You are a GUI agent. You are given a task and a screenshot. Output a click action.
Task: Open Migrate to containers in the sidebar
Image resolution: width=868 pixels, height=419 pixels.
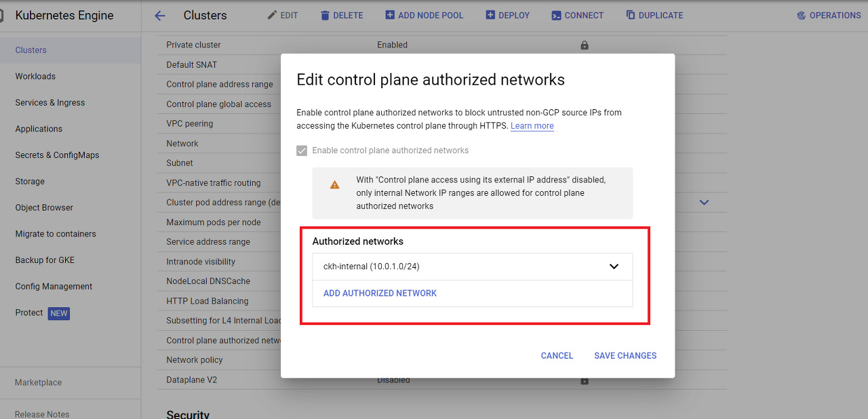pyautogui.click(x=71, y=234)
